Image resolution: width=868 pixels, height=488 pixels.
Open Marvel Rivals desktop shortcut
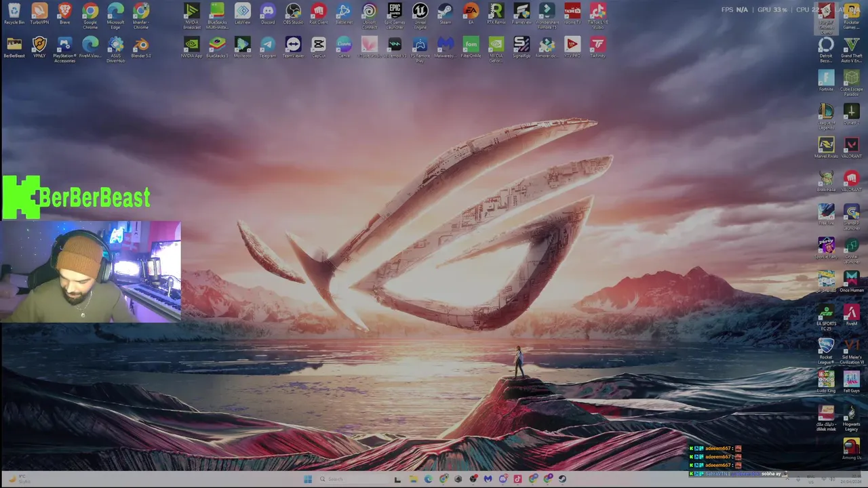(x=826, y=148)
